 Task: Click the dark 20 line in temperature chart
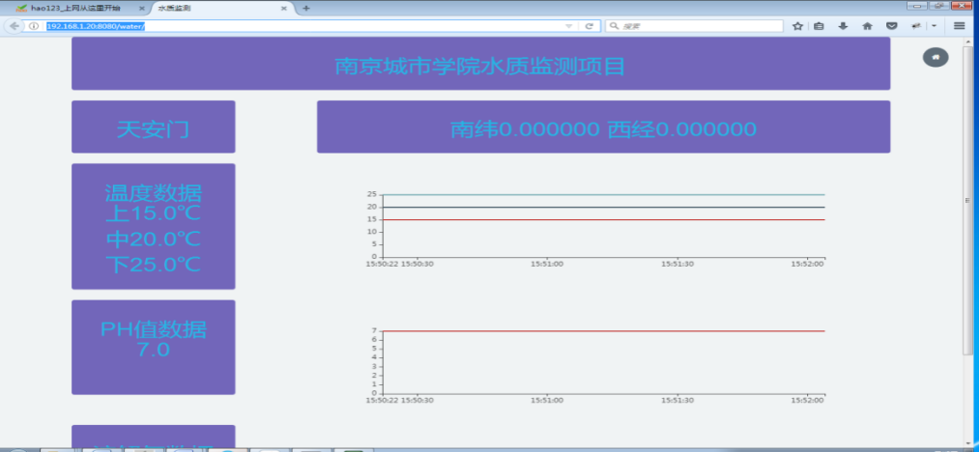pos(604,208)
